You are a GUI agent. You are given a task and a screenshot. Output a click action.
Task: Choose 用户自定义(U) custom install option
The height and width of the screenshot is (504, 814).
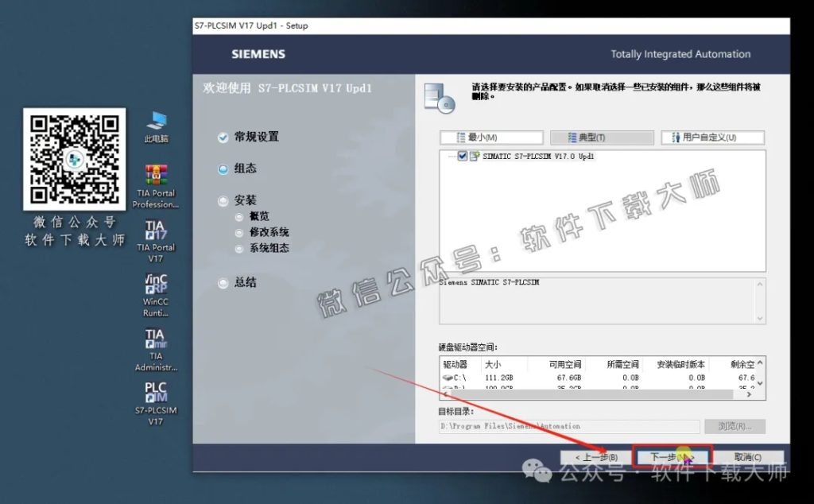click(x=714, y=137)
